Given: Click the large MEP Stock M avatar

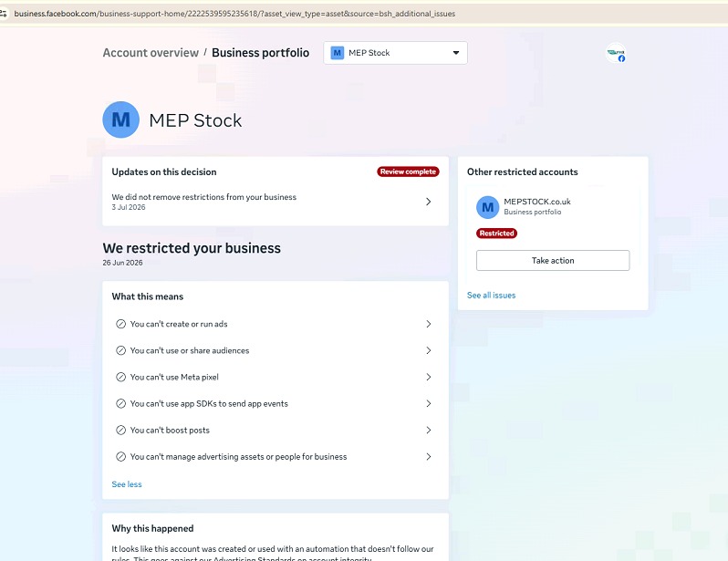Looking at the screenshot, I should coord(120,119).
